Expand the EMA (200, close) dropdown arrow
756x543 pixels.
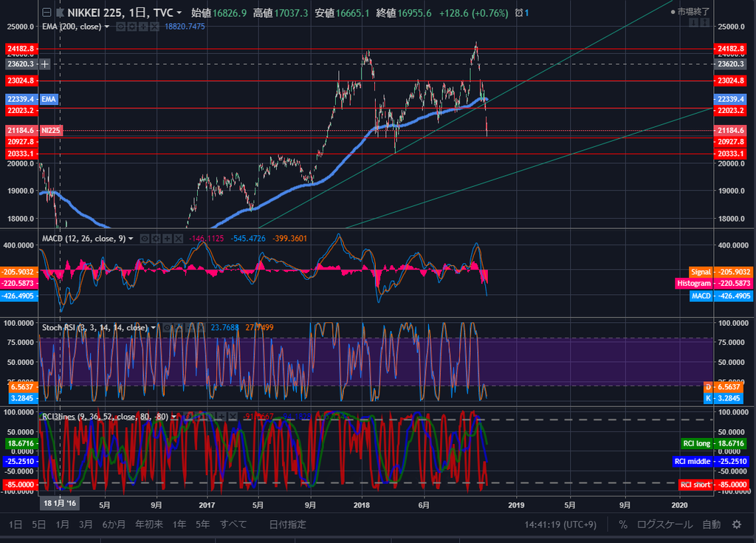[107, 27]
